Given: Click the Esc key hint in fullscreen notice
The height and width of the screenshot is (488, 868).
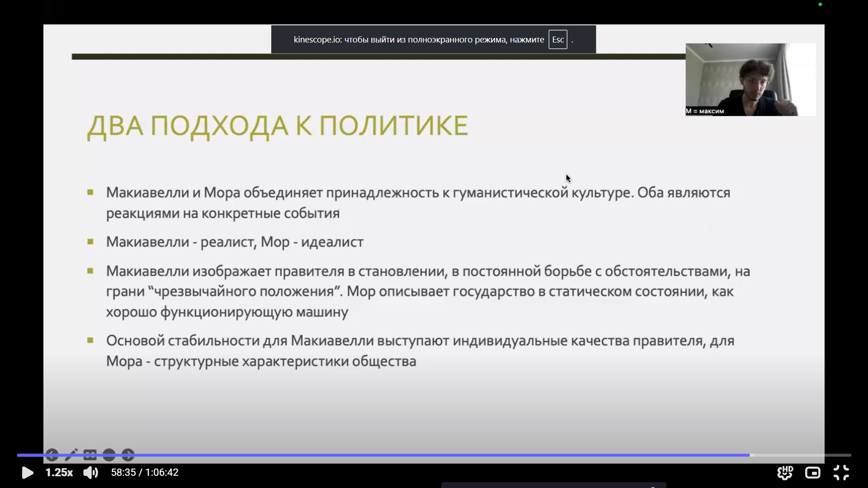Looking at the screenshot, I should tap(557, 40).
